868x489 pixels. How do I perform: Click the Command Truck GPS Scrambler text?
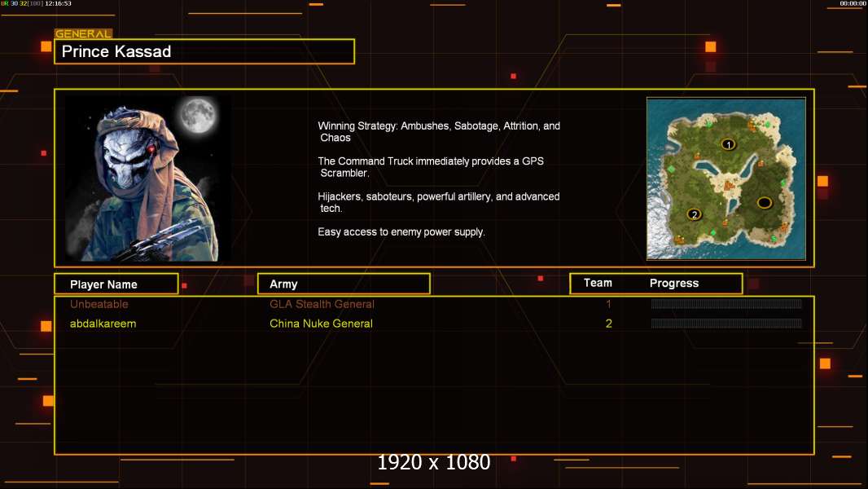[x=431, y=167]
